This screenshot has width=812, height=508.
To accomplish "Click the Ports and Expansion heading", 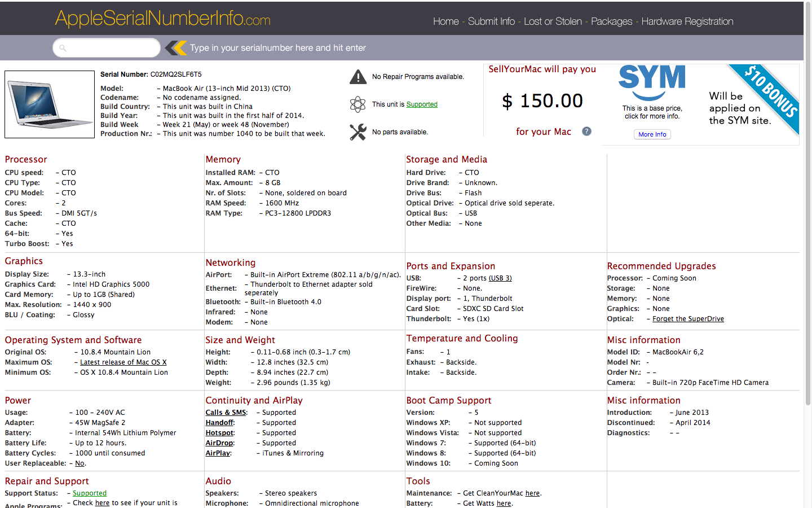I will (x=451, y=266).
